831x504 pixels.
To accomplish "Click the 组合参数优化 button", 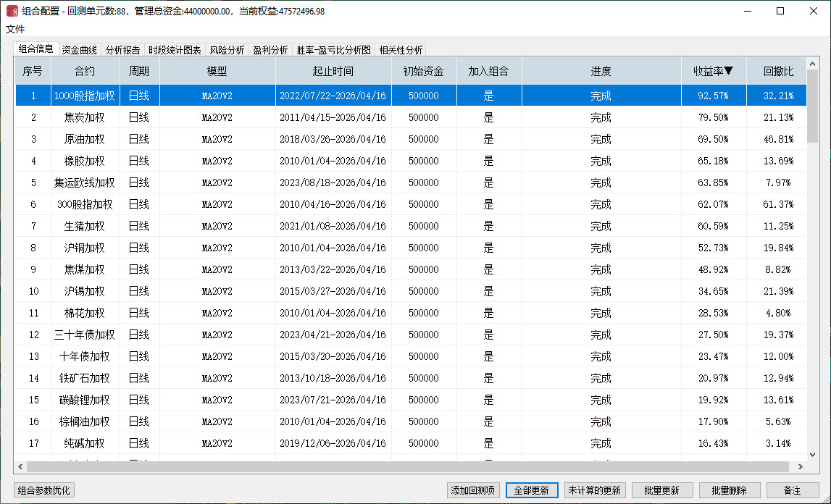I will pos(44,490).
